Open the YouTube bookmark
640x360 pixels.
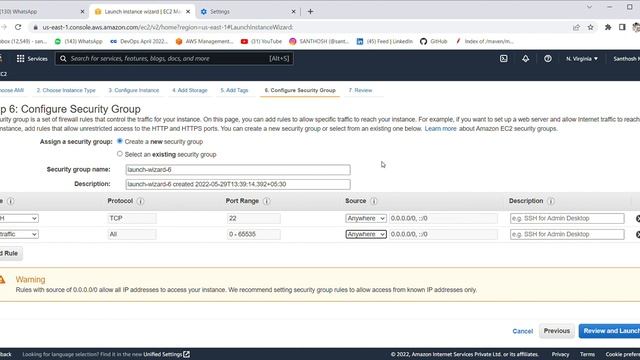click(x=261, y=41)
